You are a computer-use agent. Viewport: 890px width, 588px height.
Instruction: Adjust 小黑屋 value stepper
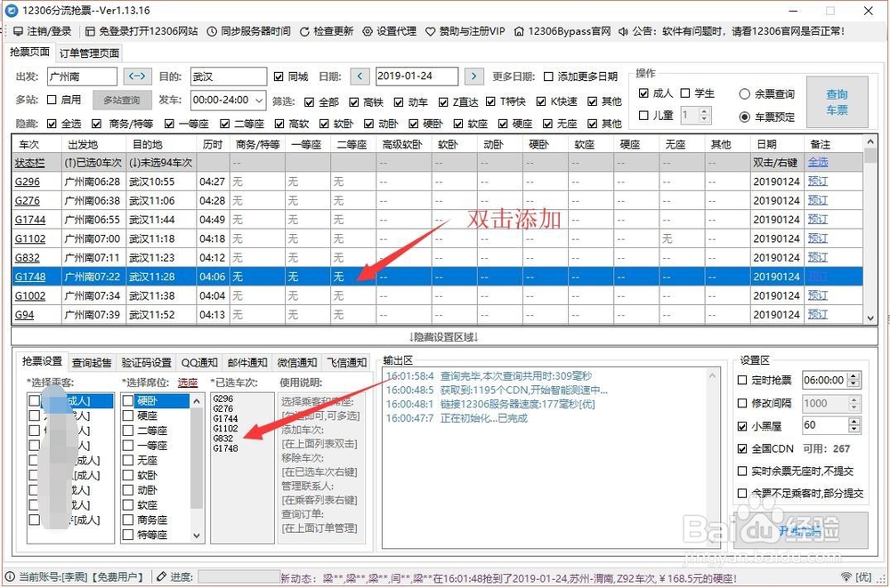[x=854, y=425]
